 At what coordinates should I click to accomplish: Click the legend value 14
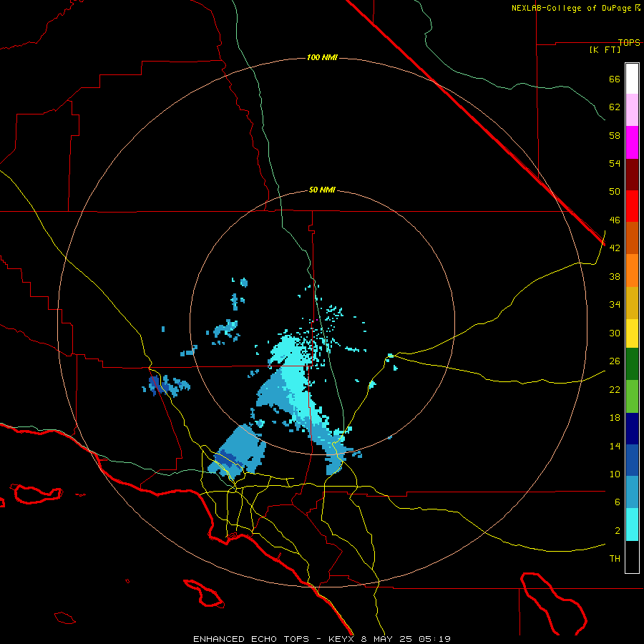point(615,446)
